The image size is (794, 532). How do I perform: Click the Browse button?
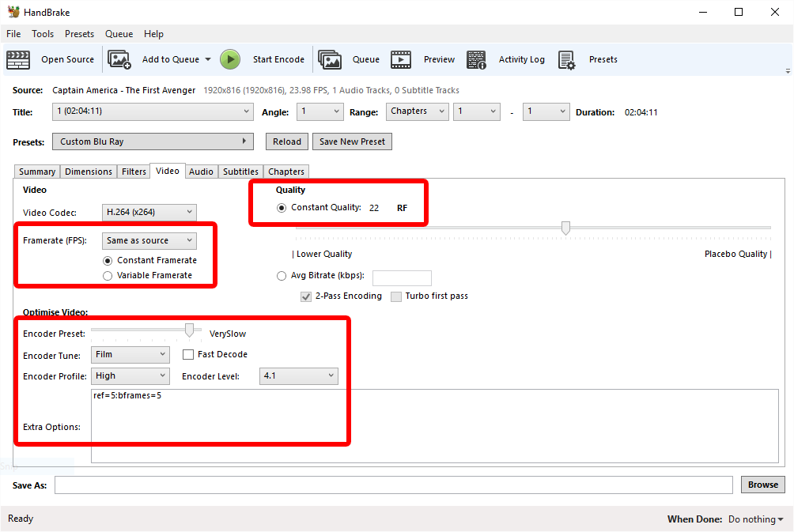point(762,485)
